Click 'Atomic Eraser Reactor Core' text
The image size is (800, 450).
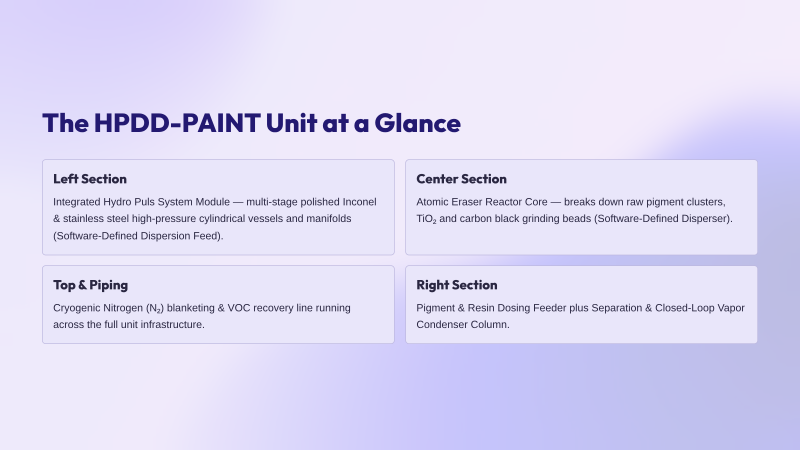click(482, 202)
